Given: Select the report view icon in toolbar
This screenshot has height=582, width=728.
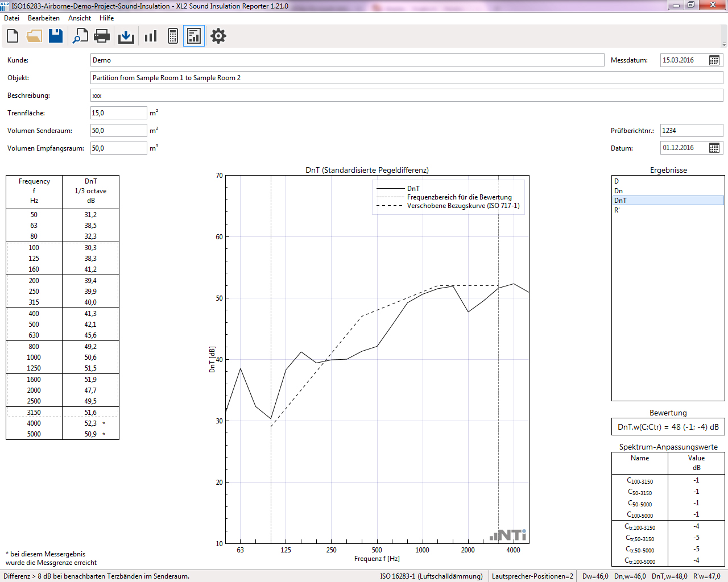Looking at the screenshot, I should pos(194,36).
